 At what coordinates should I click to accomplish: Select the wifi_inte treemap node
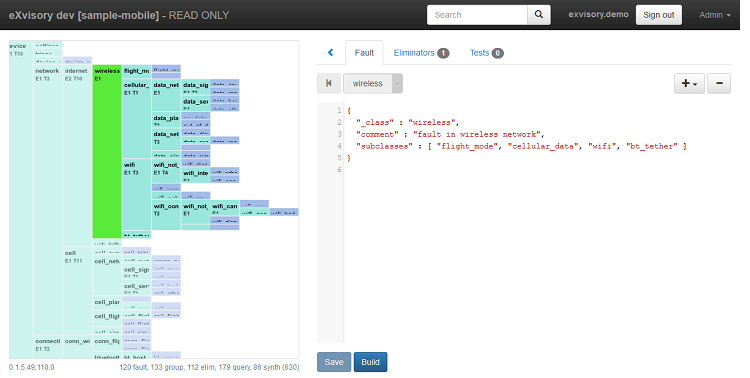click(x=196, y=175)
